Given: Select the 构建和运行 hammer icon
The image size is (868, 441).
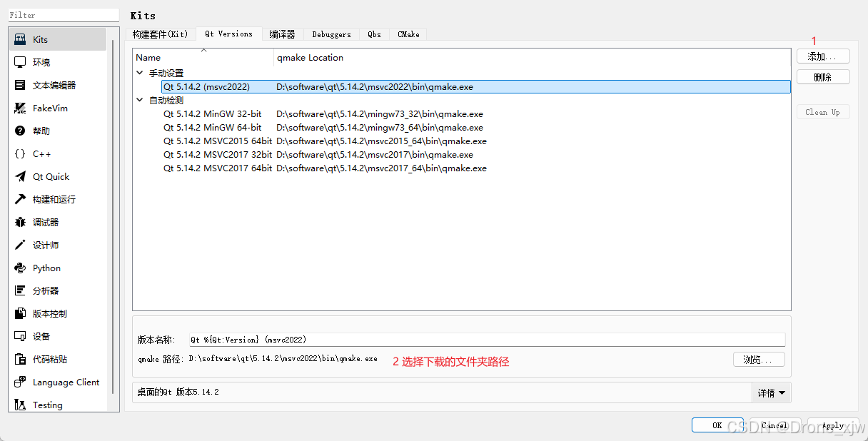Looking at the screenshot, I should (20, 199).
